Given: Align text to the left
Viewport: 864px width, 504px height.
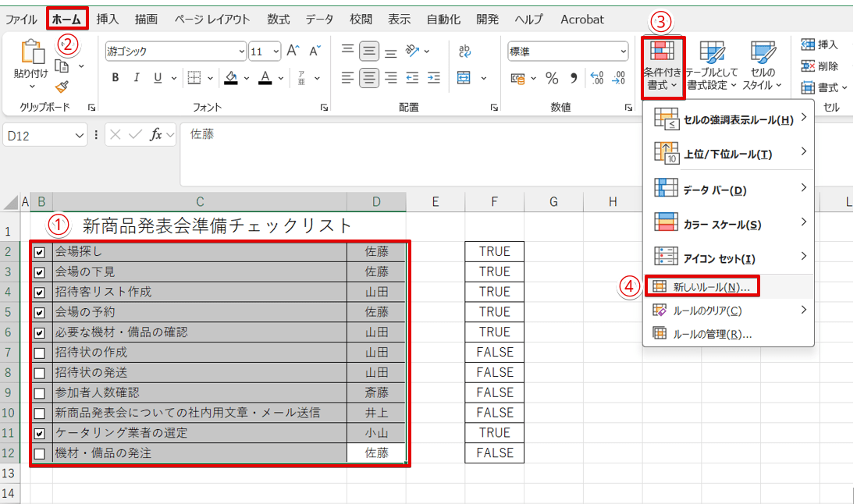Looking at the screenshot, I should click(x=347, y=78).
